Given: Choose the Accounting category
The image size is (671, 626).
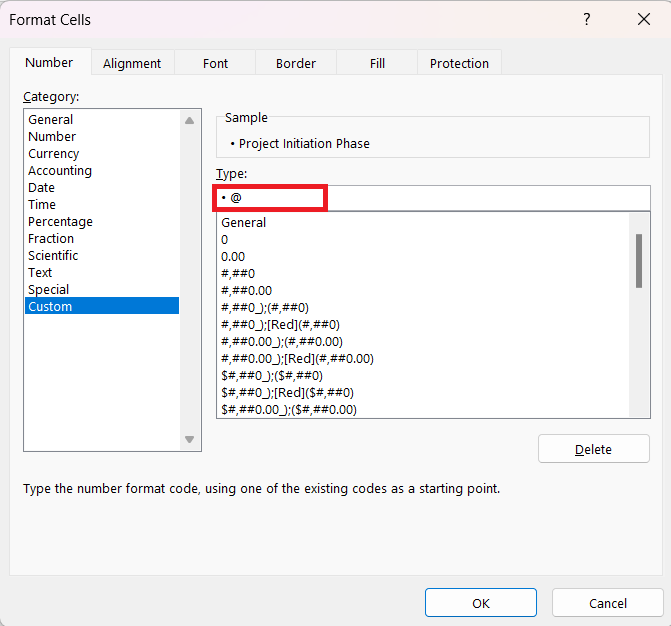Looking at the screenshot, I should click(102, 170).
